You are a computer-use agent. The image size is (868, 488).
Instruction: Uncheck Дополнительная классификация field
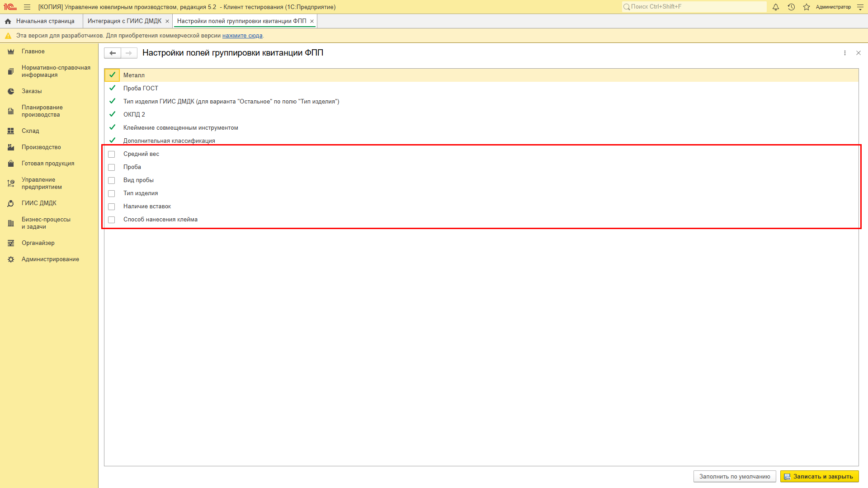(x=112, y=141)
